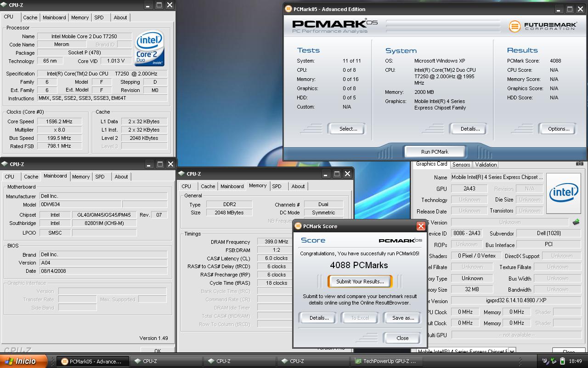Click the PCMark Score dialog title icon

(x=298, y=226)
